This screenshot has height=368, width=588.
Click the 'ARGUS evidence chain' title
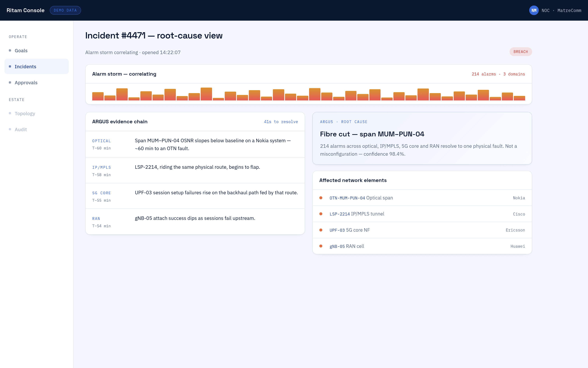coord(120,122)
